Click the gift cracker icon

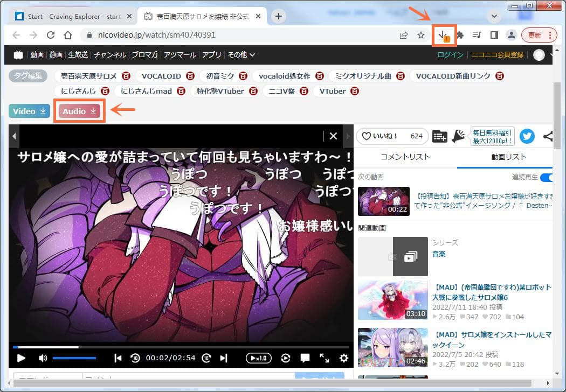[458, 136]
